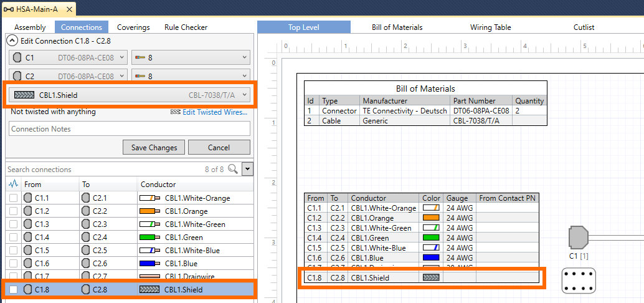Open the Cutlist view tab
Image resolution: width=644 pixels, height=303 pixels.
pyautogui.click(x=584, y=27)
